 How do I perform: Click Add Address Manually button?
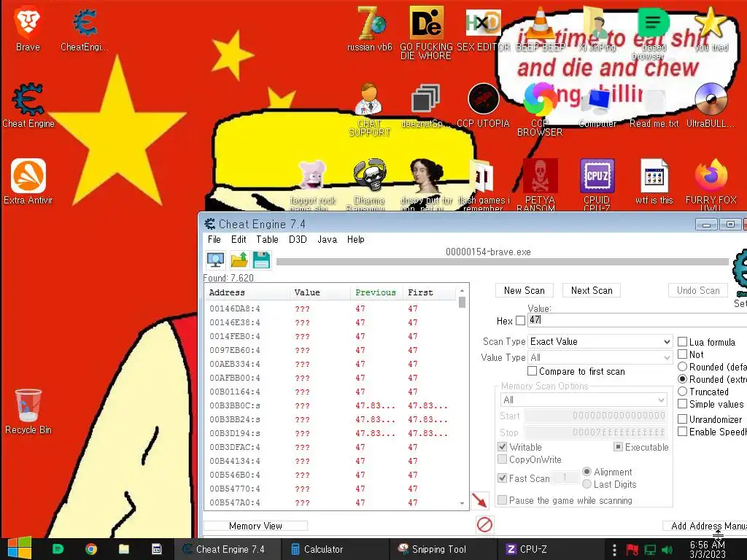(705, 526)
